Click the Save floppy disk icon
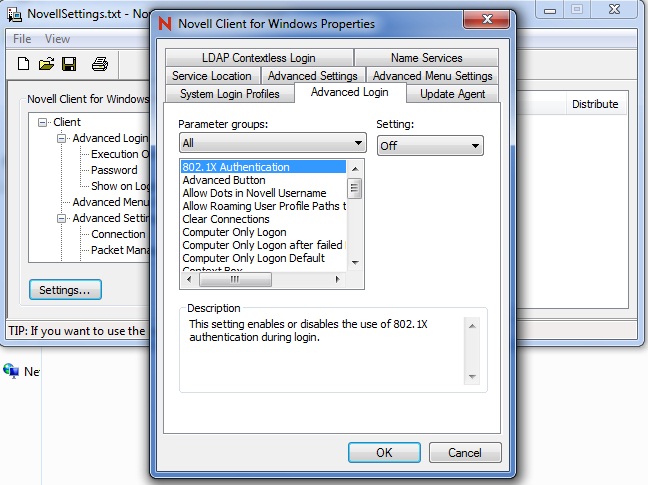The width and height of the screenshot is (648, 485). coord(69,64)
